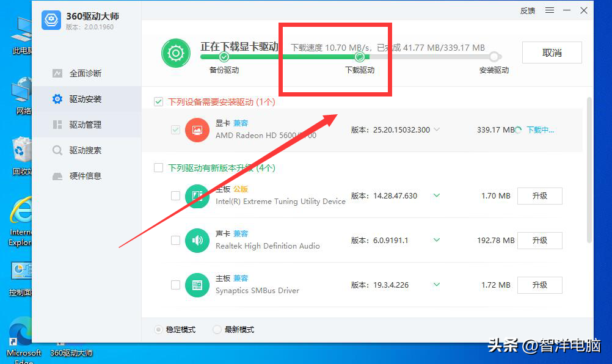Image resolution: width=612 pixels, height=364 pixels.
Task: Click the 取消 download button
Action: coord(552,53)
